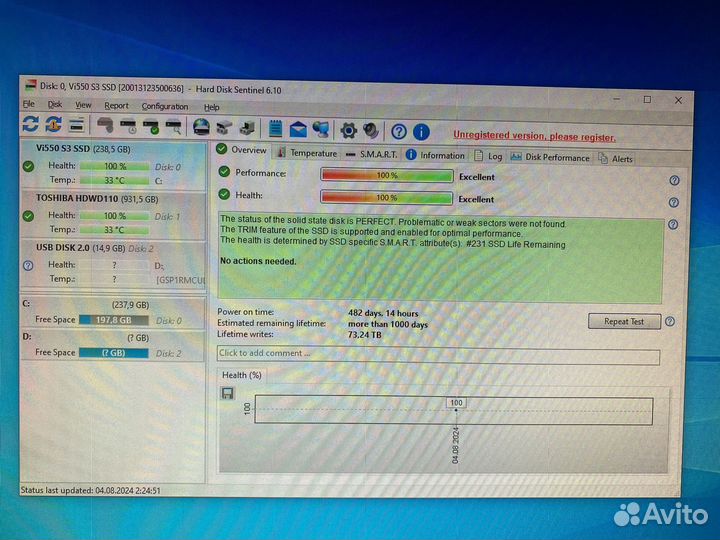720x540 pixels.
Task: Click the 'Click to add comment' field
Action: (438, 354)
